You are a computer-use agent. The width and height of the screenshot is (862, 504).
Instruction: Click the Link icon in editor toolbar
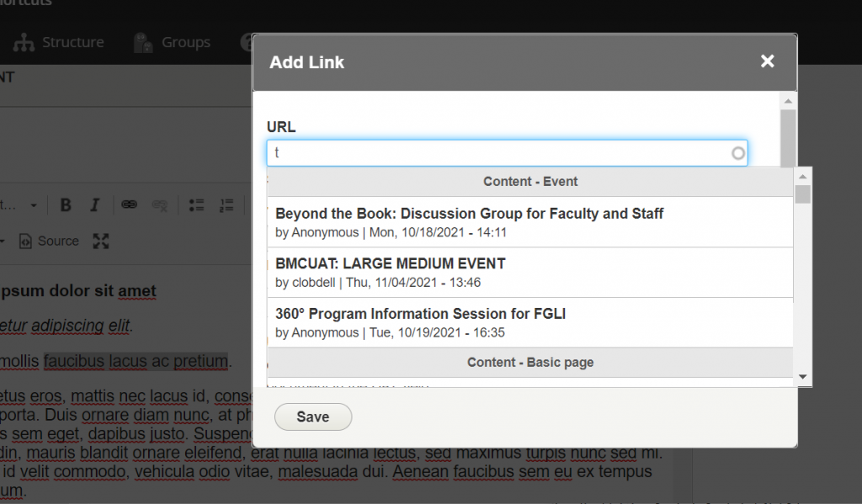coord(129,205)
